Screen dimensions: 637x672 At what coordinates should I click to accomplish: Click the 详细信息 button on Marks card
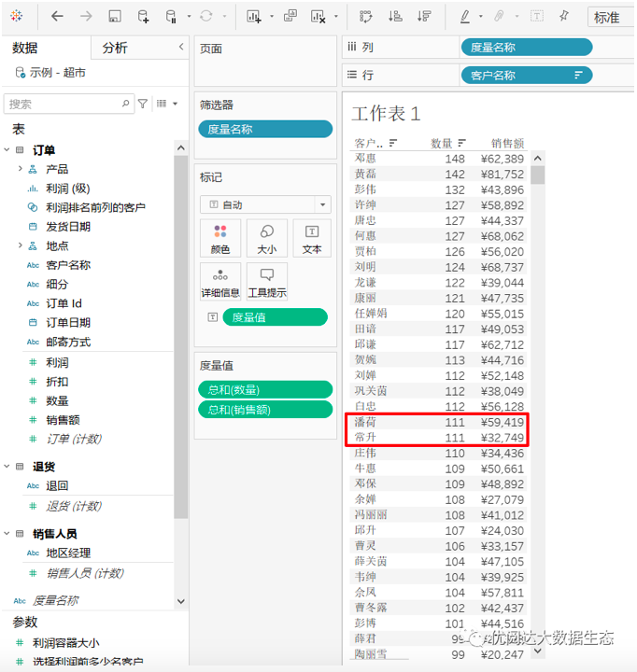pyautogui.click(x=219, y=281)
